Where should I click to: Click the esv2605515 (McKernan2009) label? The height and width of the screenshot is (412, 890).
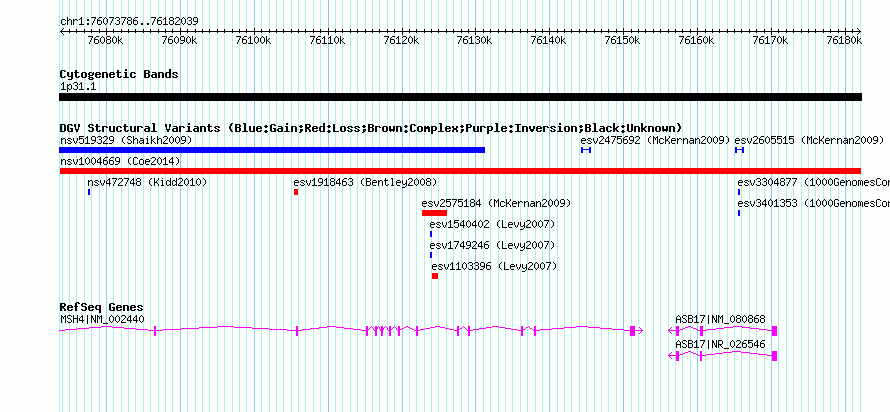(809, 140)
